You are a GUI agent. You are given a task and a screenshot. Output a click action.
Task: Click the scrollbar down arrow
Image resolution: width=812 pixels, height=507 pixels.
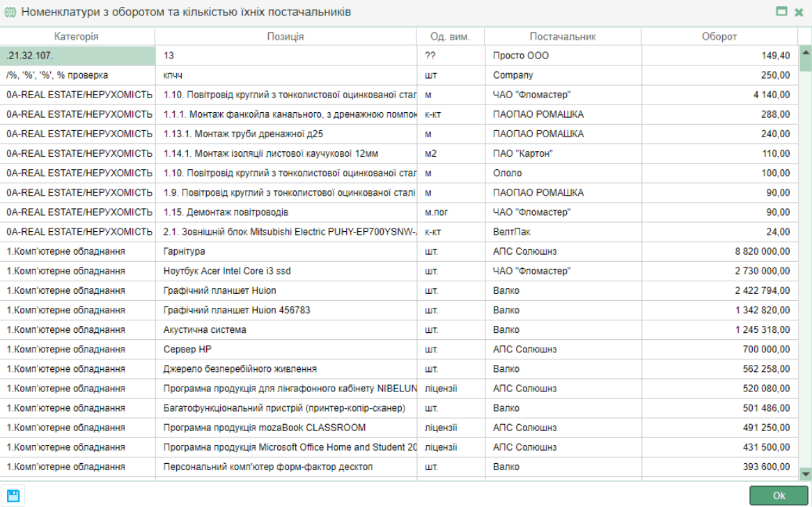tap(806, 472)
